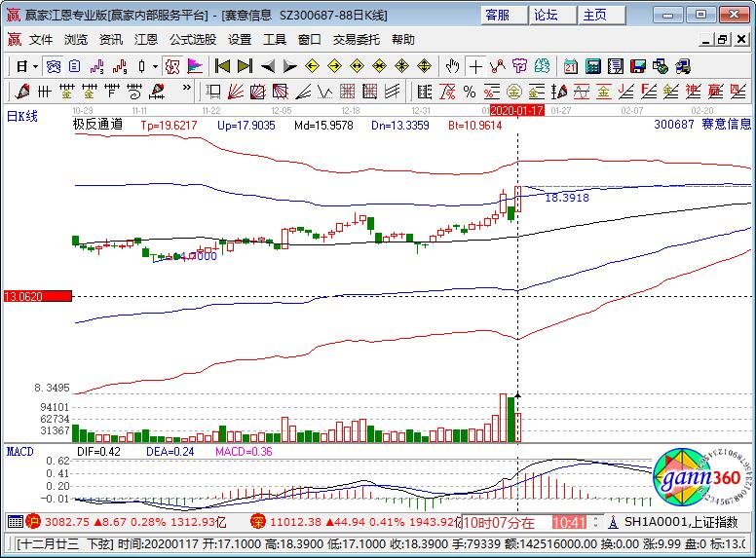Image resolution: width=756 pixels, height=558 pixels.
Task: Select the zigzag wave line tool
Action: click(325, 92)
